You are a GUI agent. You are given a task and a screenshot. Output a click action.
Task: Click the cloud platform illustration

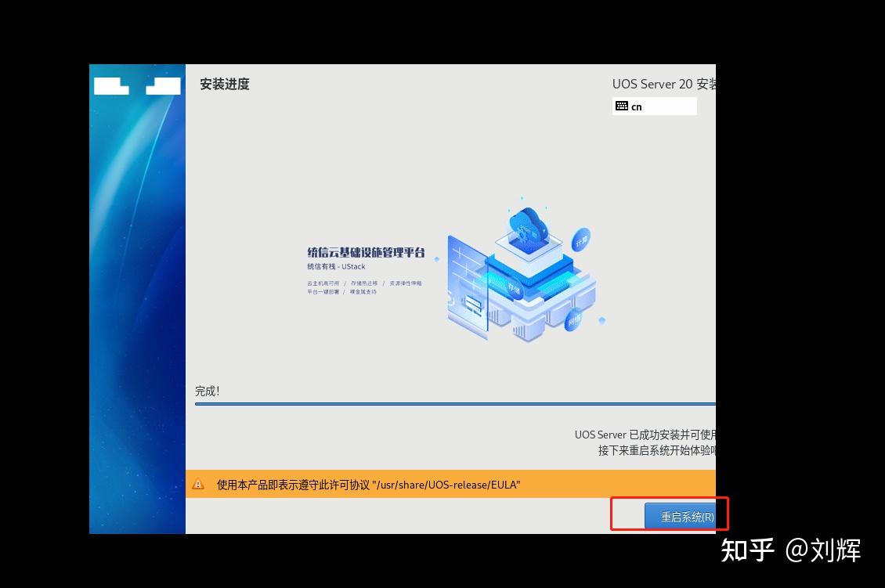[x=522, y=270]
